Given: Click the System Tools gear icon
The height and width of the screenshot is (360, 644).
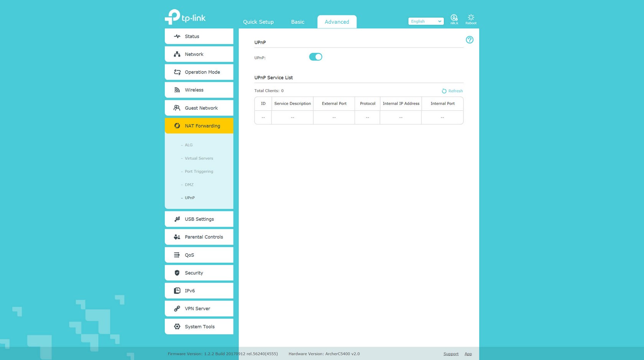Looking at the screenshot, I should click(x=177, y=327).
